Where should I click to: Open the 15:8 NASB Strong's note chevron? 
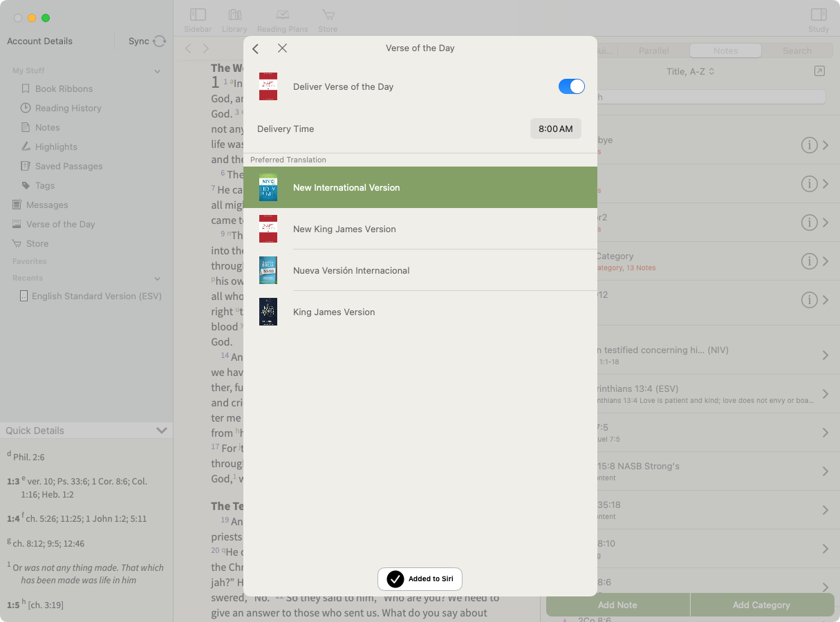click(825, 471)
